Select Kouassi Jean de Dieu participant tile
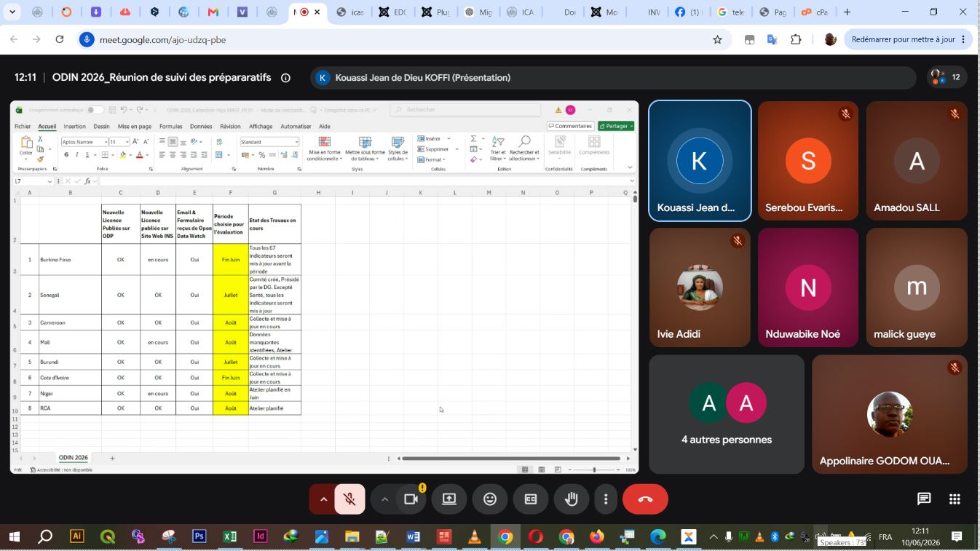 pyautogui.click(x=700, y=161)
